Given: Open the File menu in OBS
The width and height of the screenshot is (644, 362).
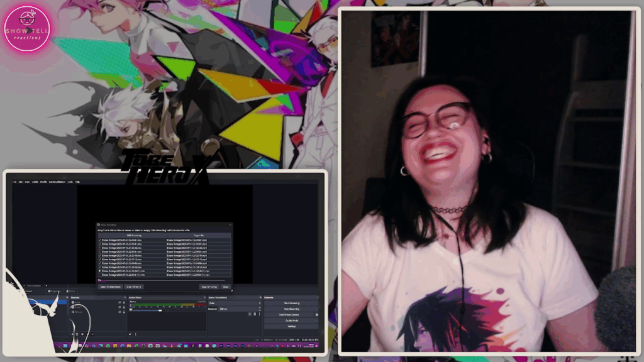Looking at the screenshot, I should coord(15,182).
